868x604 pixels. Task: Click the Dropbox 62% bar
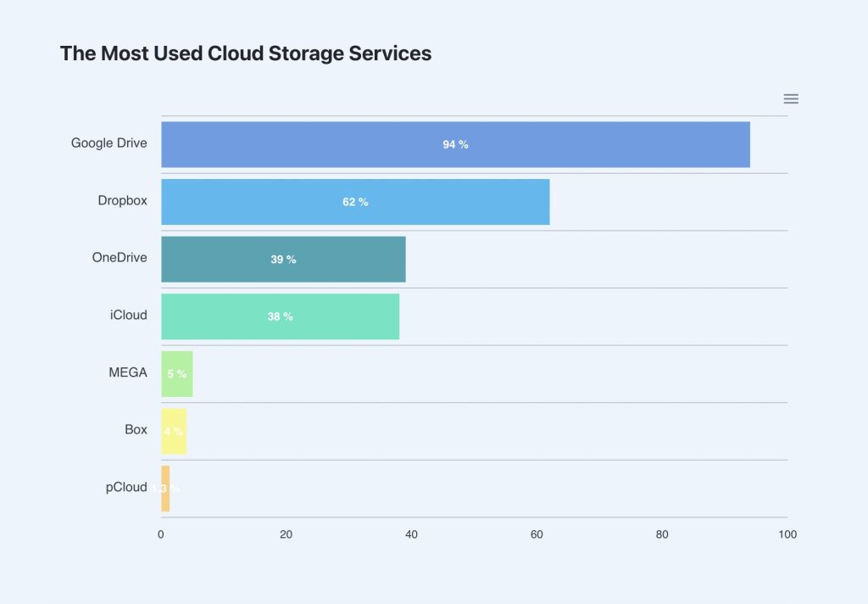pyautogui.click(x=355, y=202)
